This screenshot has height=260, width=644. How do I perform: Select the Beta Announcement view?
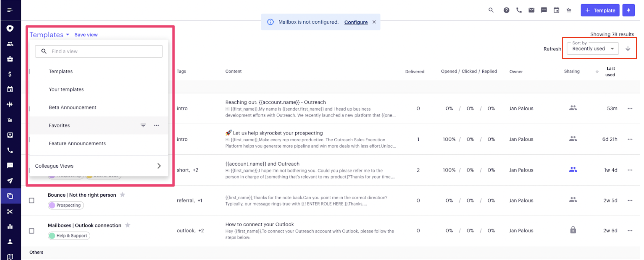click(73, 107)
